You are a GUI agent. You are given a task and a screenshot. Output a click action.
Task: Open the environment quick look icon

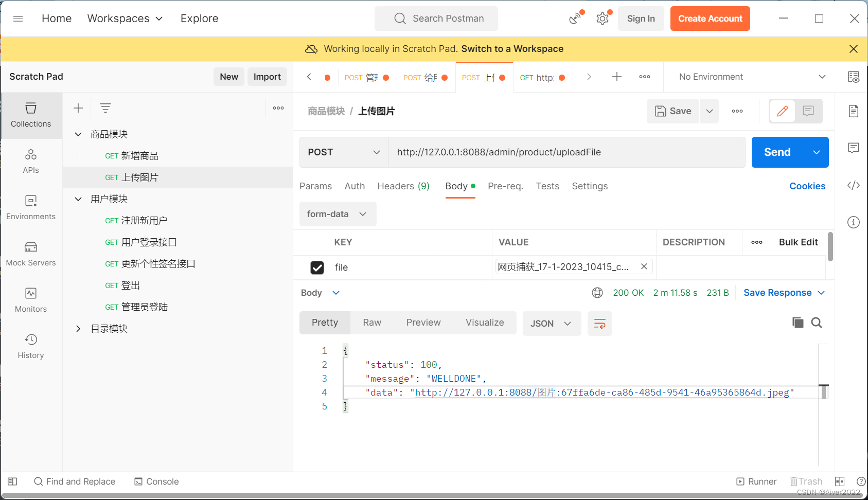[854, 77]
